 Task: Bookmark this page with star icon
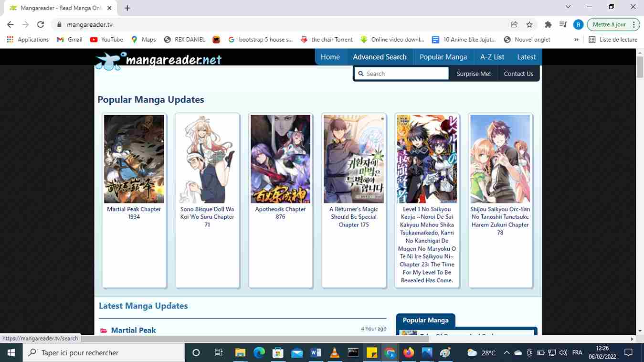(x=529, y=24)
